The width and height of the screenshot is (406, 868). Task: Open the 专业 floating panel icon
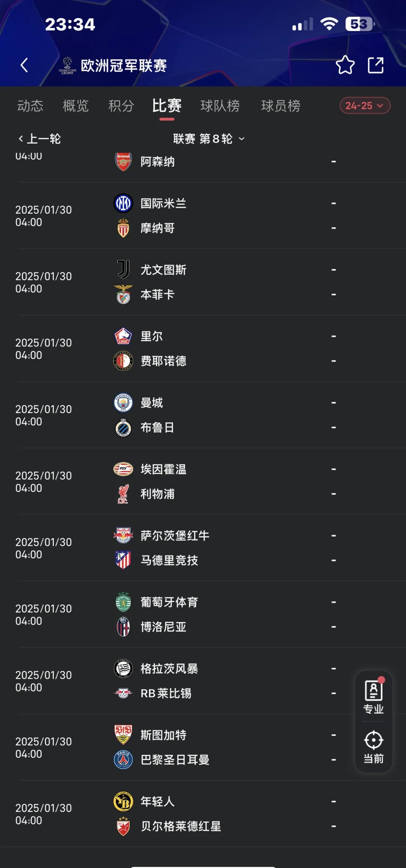[x=373, y=697]
